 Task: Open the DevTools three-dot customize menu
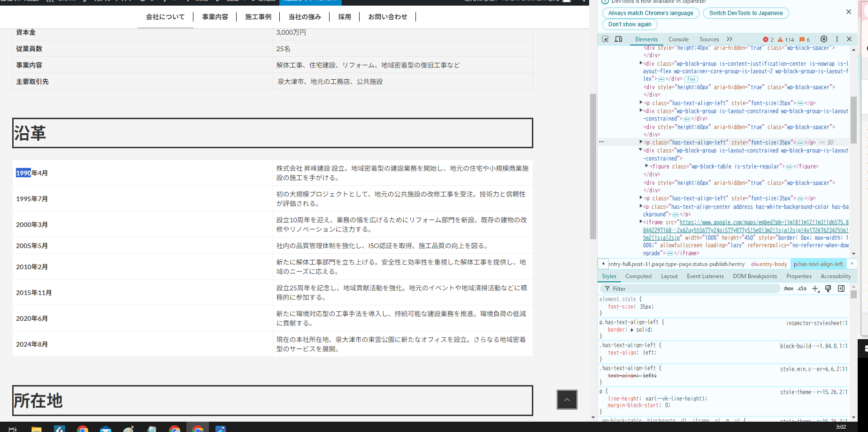click(837, 39)
